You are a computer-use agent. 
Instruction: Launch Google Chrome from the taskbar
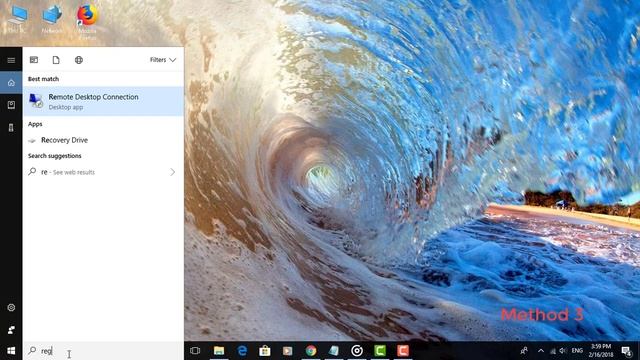click(x=311, y=351)
